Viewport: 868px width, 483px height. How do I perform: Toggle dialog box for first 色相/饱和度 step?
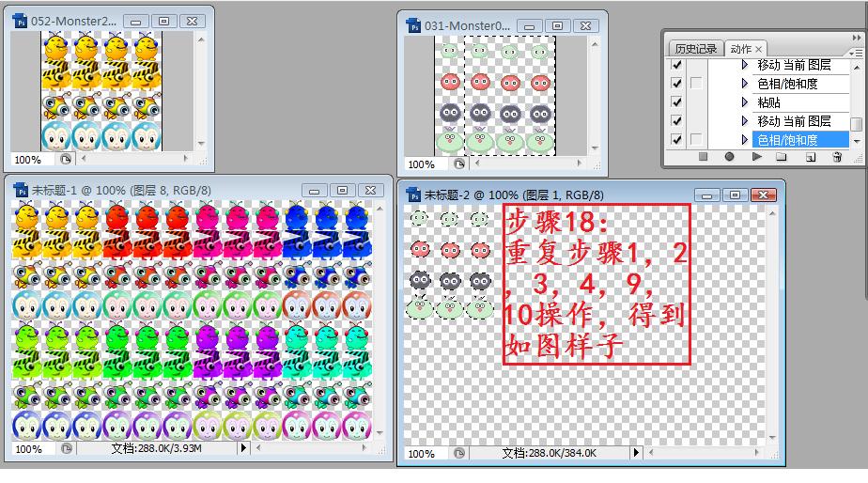coord(696,83)
